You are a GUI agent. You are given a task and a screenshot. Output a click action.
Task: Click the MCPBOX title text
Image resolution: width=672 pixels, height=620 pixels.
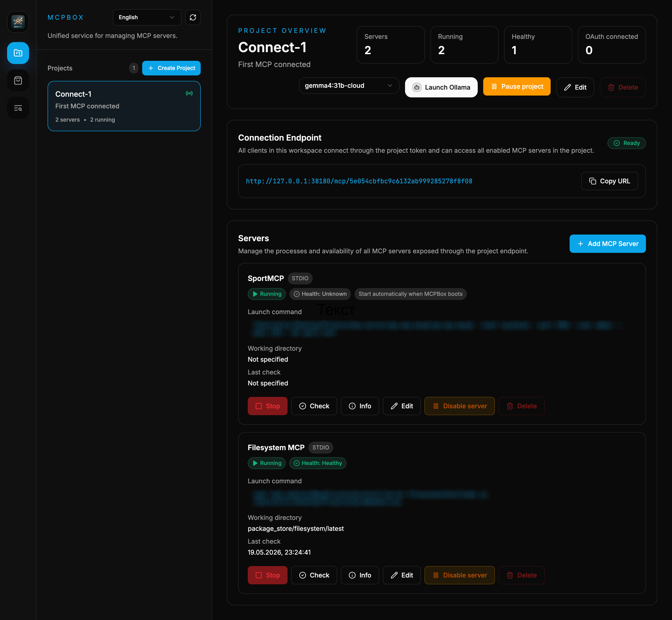click(65, 17)
